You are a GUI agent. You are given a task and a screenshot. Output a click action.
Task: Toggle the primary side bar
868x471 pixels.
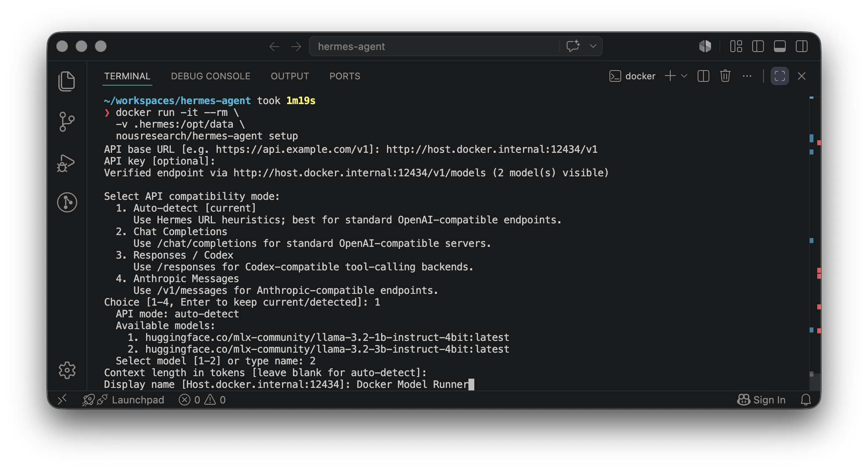point(758,46)
